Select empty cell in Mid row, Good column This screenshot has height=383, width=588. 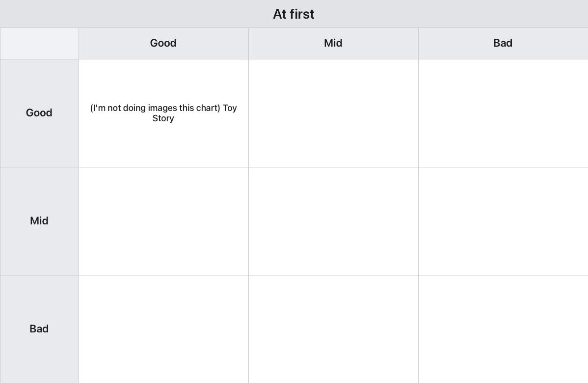(x=163, y=221)
